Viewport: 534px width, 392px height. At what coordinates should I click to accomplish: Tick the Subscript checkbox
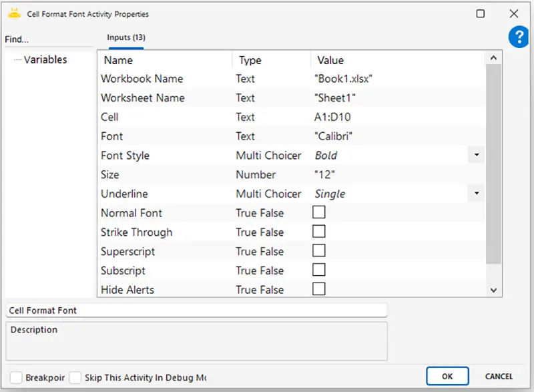click(x=319, y=270)
